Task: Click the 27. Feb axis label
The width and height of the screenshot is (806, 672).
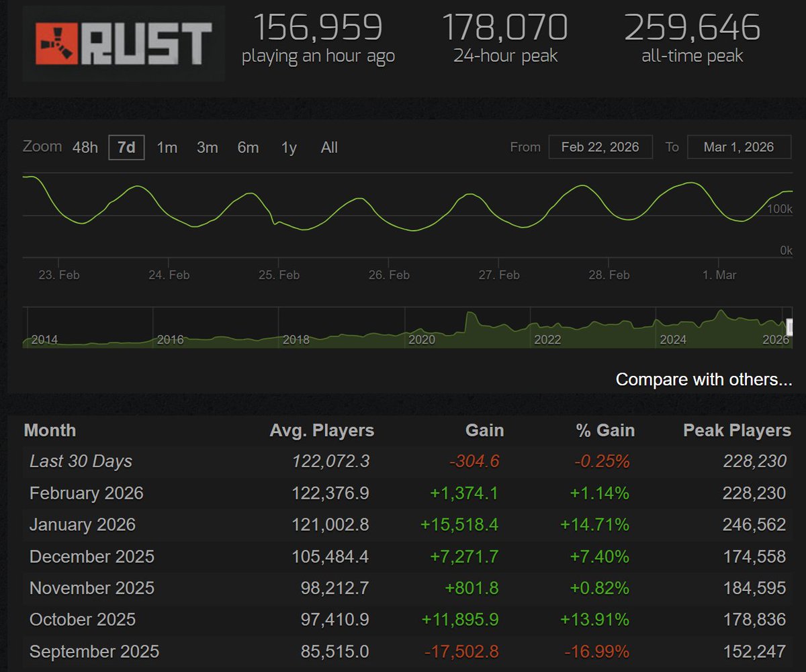Action: coord(498,275)
